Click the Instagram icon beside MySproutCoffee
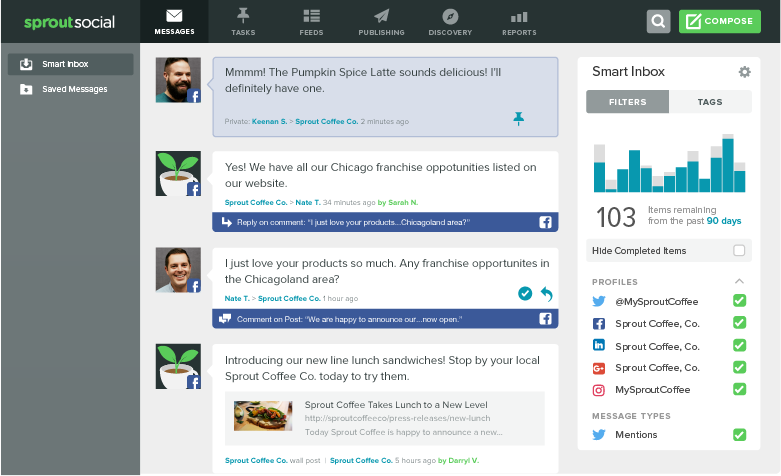Image resolution: width=781 pixels, height=476 pixels. 599,390
